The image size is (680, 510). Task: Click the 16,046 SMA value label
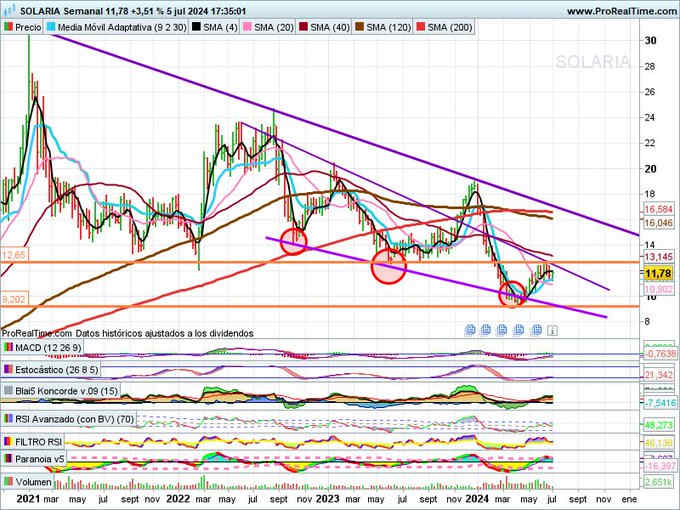click(x=658, y=223)
